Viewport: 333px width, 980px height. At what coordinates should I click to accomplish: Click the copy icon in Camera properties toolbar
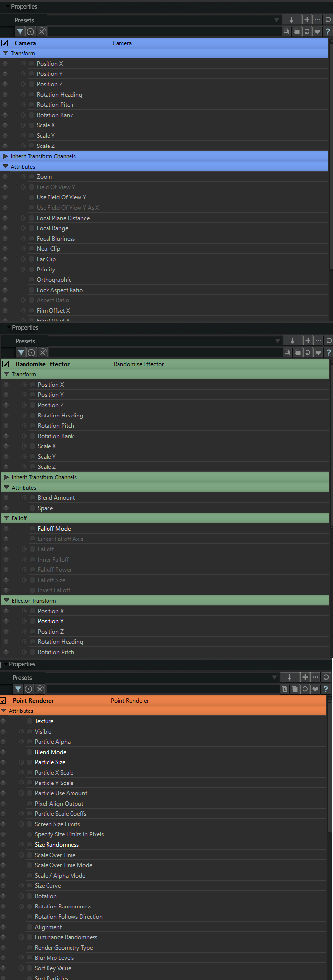tap(286, 31)
